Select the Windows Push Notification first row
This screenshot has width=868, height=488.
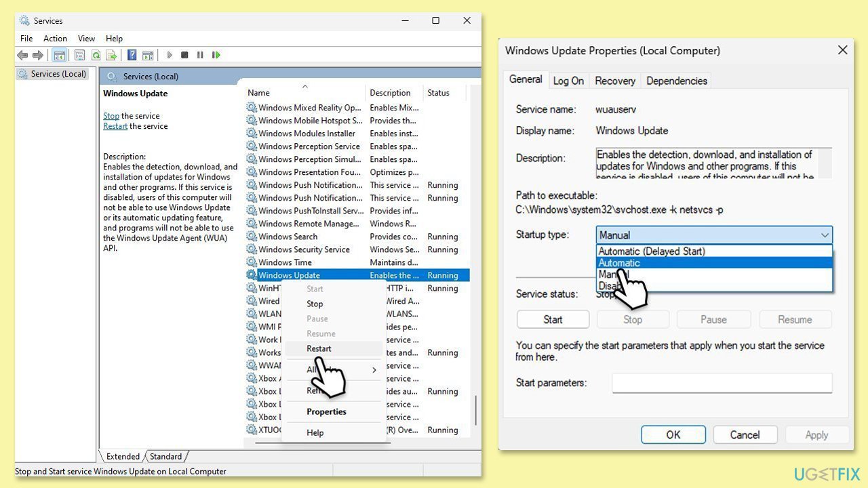point(357,185)
